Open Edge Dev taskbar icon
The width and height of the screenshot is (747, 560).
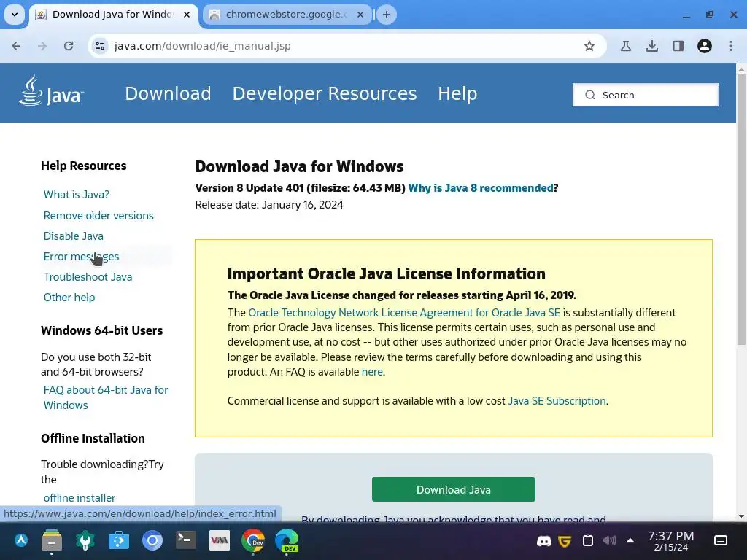click(287, 540)
